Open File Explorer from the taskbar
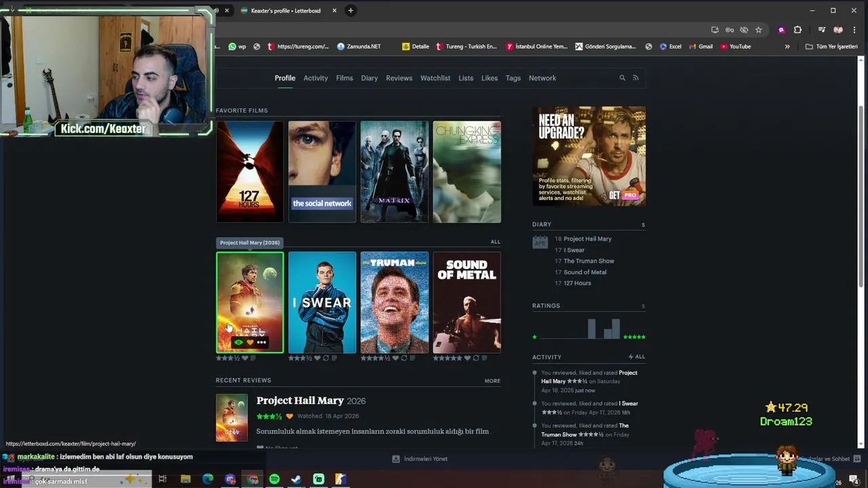The height and width of the screenshot is (488, 868). [185, 479]
